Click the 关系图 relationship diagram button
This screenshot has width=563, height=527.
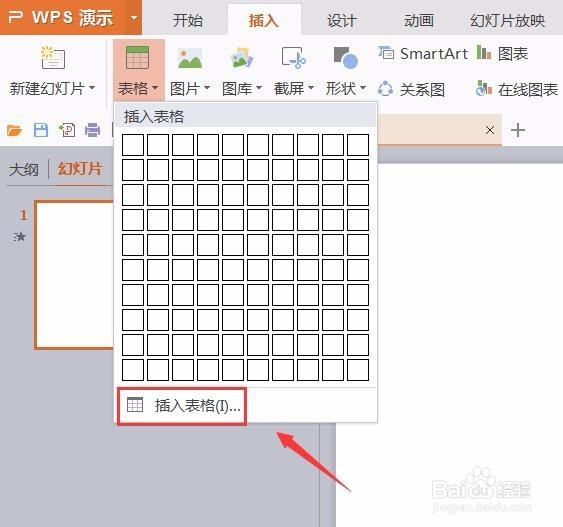[411, 89]
